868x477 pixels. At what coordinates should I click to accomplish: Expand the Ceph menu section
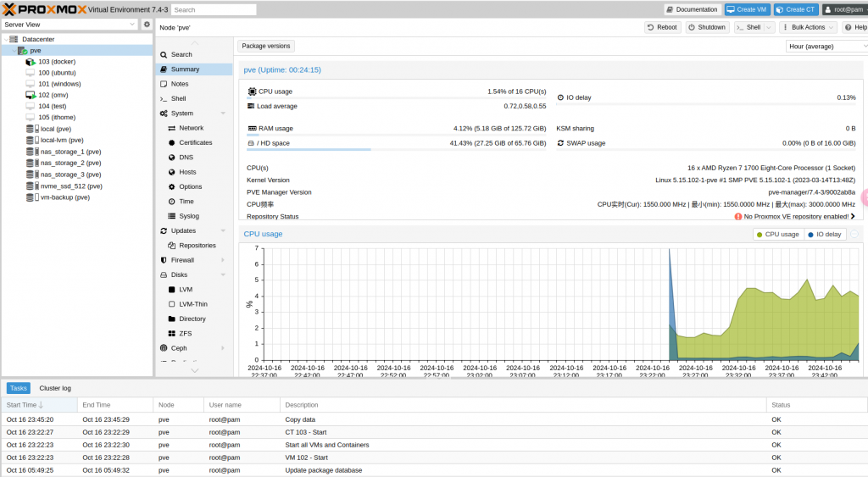click(x=223, y=348)
